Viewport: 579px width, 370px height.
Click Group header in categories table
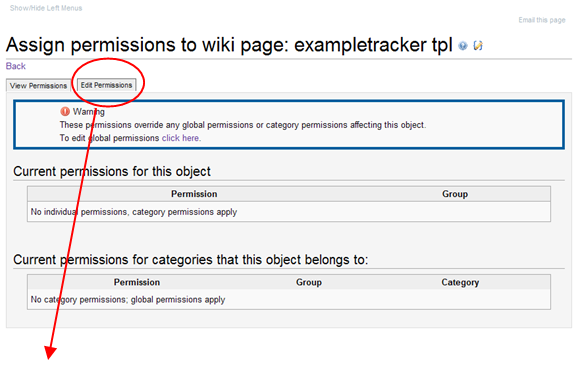(x=309, y=282)
